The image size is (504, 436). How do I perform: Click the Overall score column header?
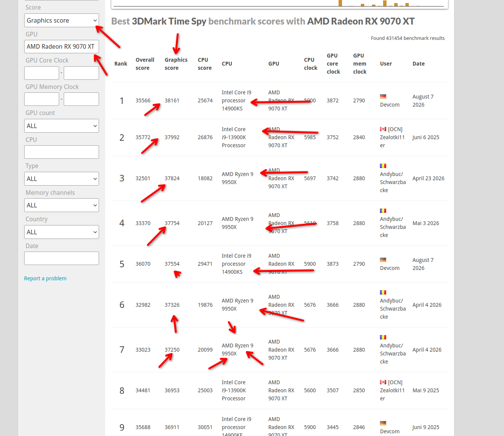145,64
